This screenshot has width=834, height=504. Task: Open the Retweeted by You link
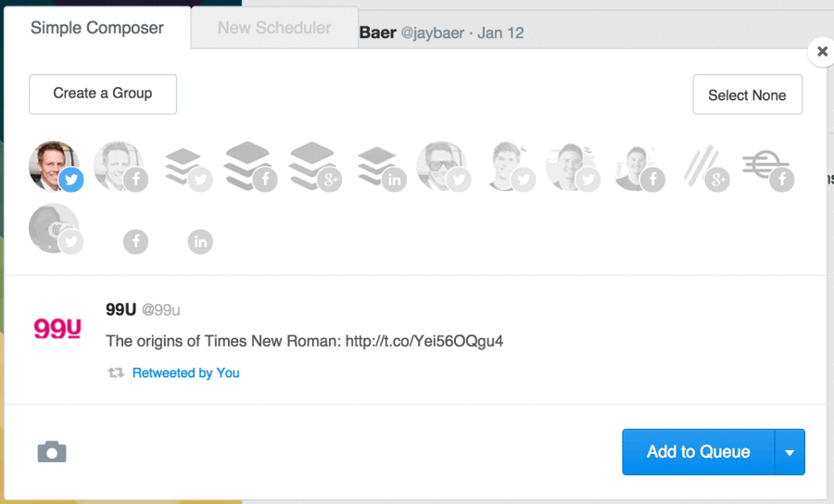tap(185, 373)
